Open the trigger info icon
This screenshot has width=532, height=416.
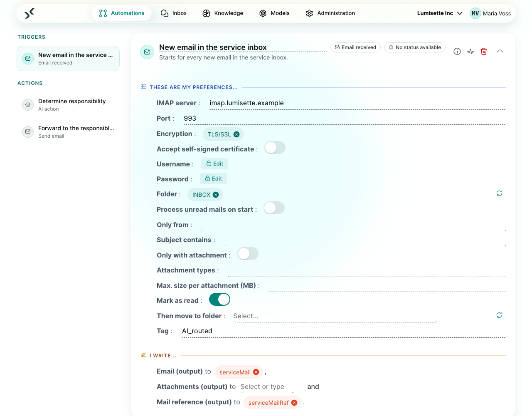pos(457,52)
